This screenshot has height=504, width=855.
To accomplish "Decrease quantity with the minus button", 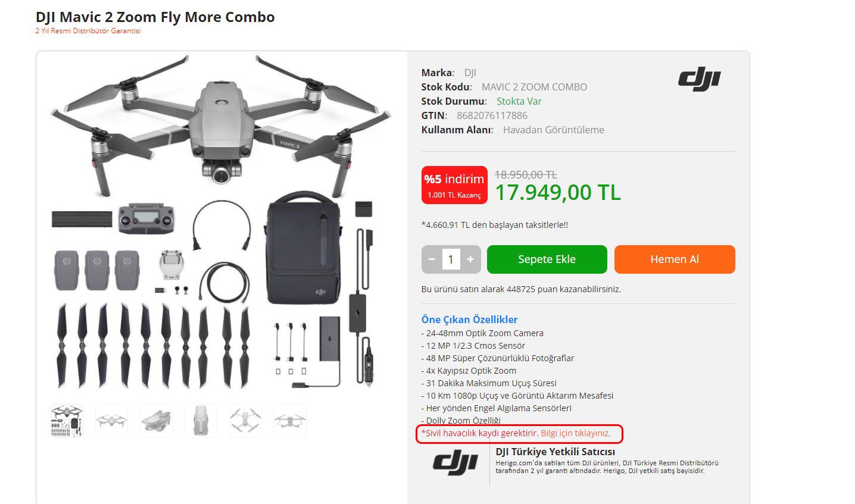I will coord(432,259).
